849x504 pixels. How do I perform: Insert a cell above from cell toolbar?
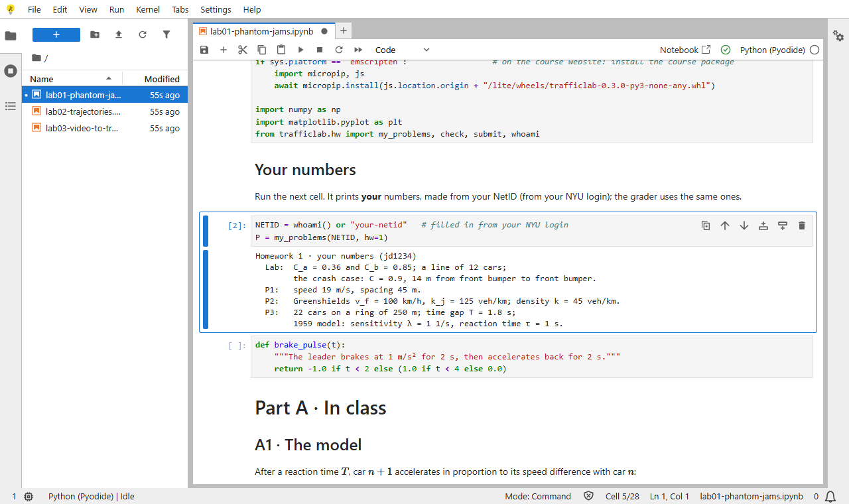763,225
